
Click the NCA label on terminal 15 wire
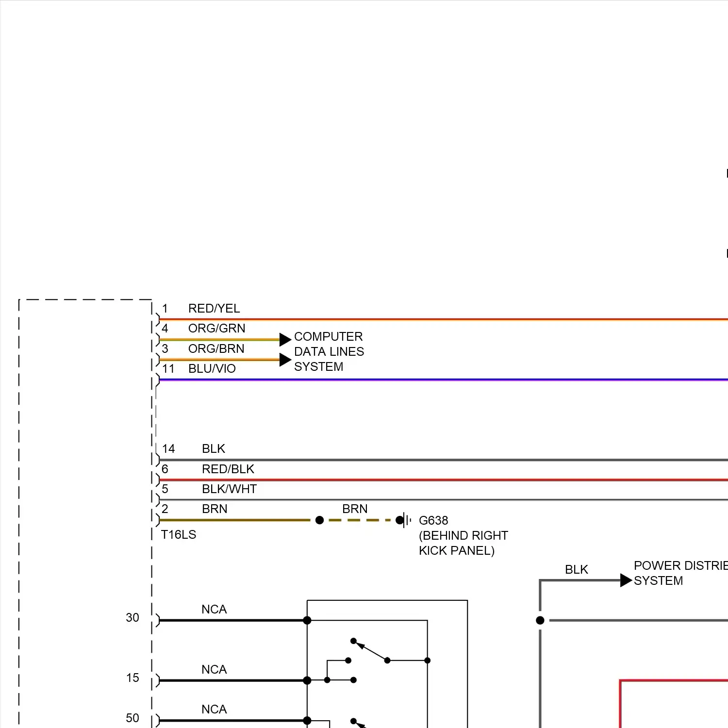tap(214, 670)
